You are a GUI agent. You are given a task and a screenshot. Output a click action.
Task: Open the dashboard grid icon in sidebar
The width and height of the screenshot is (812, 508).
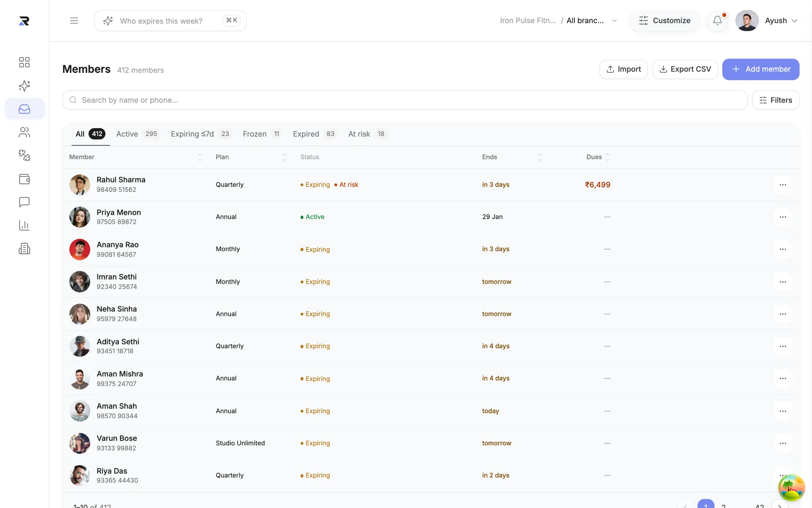[x=24, y=62]
